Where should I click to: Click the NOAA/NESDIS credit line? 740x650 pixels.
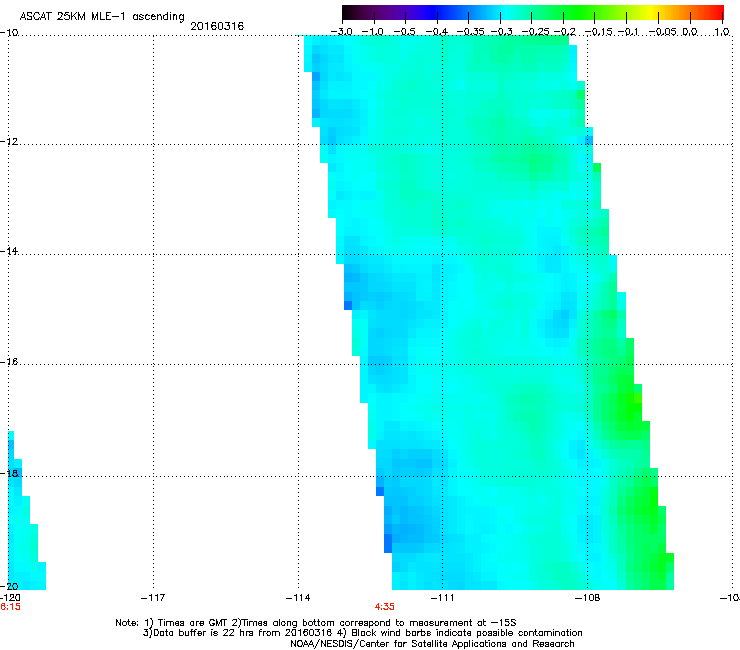point(432,643)
